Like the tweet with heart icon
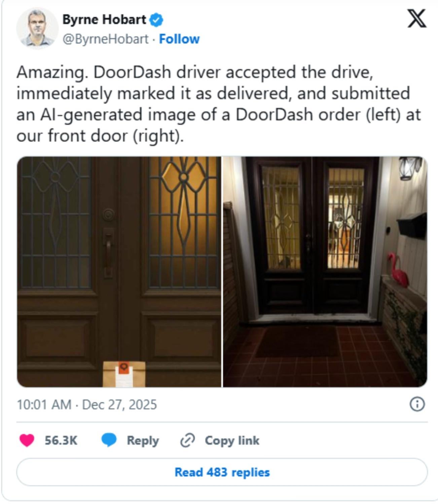 point(27,440)
